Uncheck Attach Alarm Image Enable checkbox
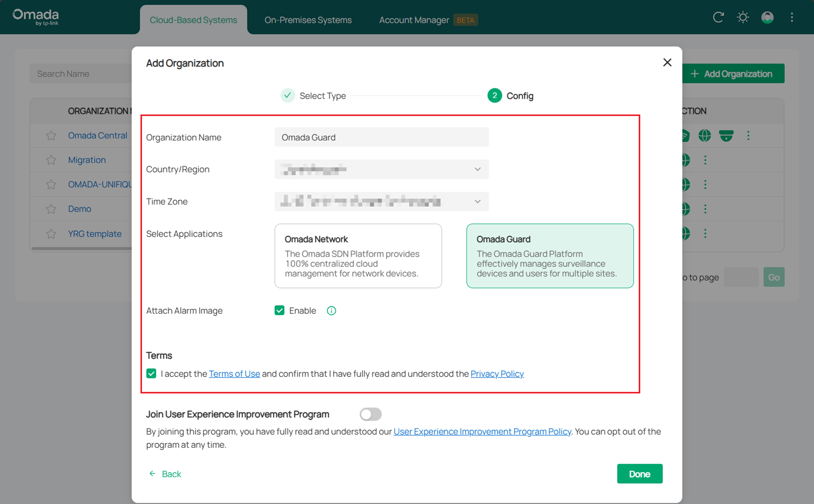Viewport: 814px width, 504px height. point(279,311)
